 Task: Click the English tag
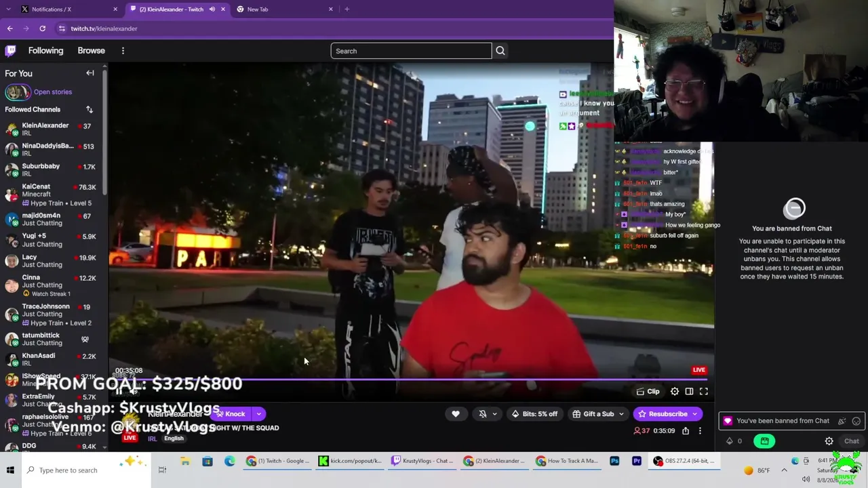[174, 439]
